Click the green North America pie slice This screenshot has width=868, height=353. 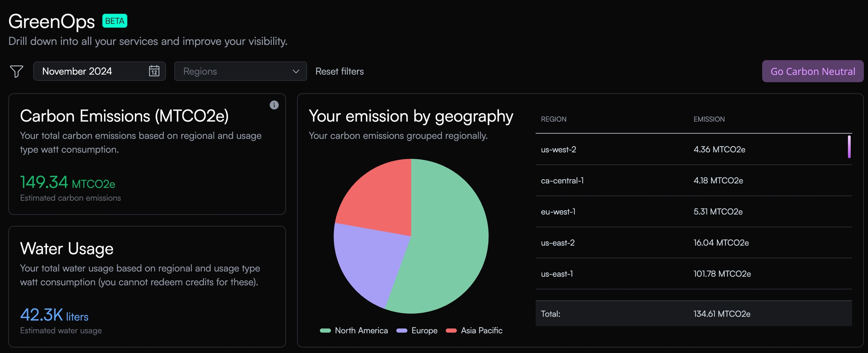point(448,241)
